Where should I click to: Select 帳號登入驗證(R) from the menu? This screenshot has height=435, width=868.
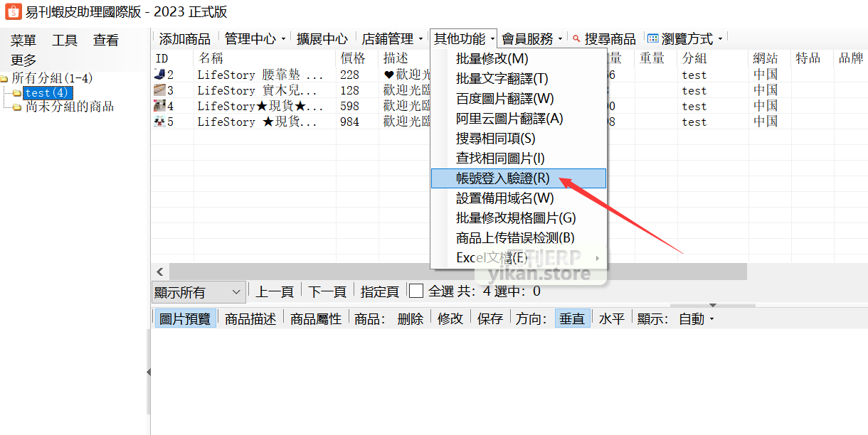(502, 178)
